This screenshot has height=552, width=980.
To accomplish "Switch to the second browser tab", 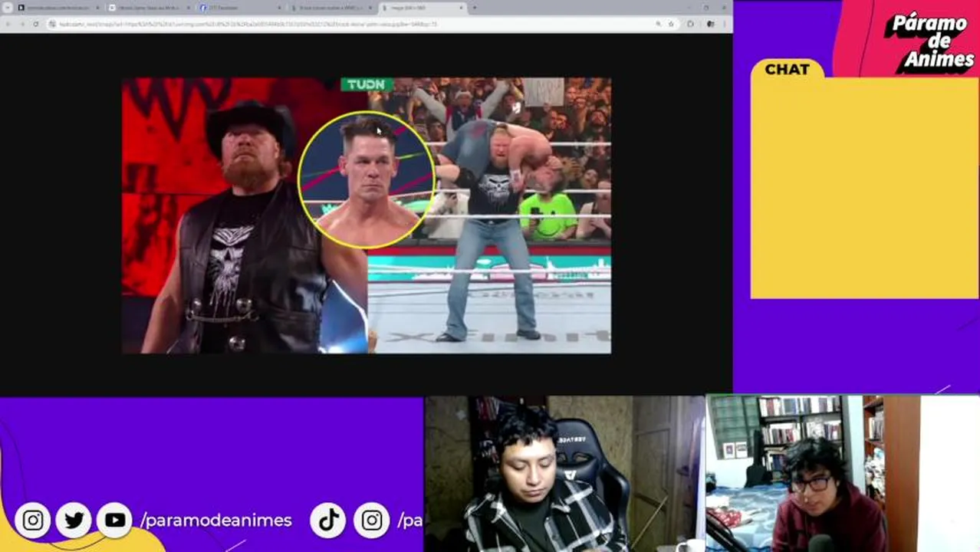I will coord(149,8).
